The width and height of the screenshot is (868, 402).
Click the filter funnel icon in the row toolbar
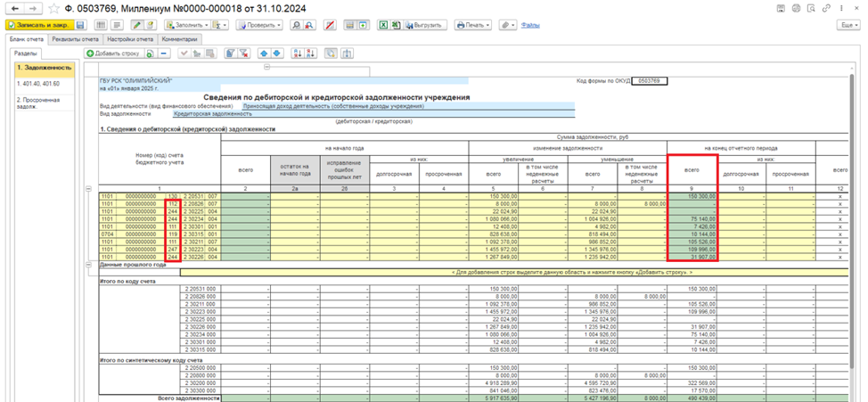(231, 53)
